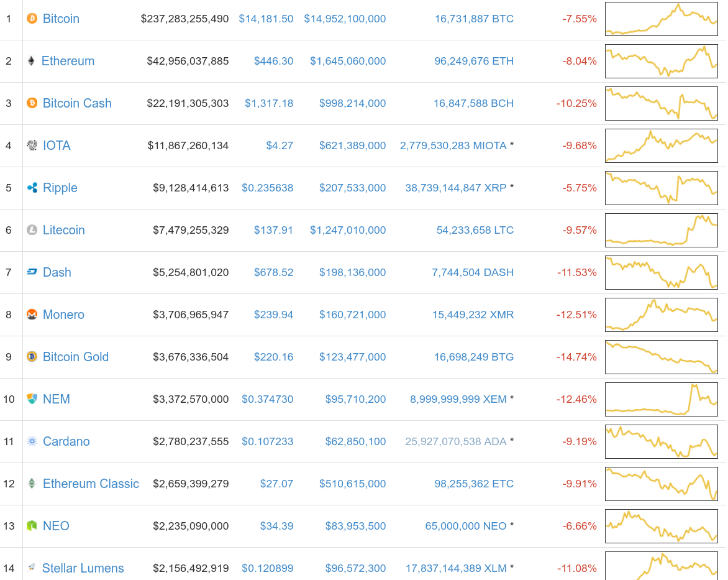
Task: Click the NEM logo icon
Action: tap(32, 398)
